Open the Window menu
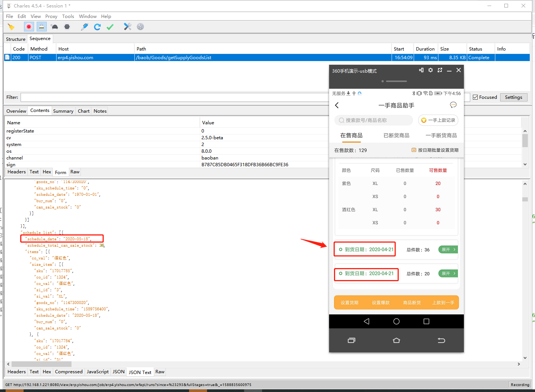The width and height of the screenshot is (535, 392). 88,16
